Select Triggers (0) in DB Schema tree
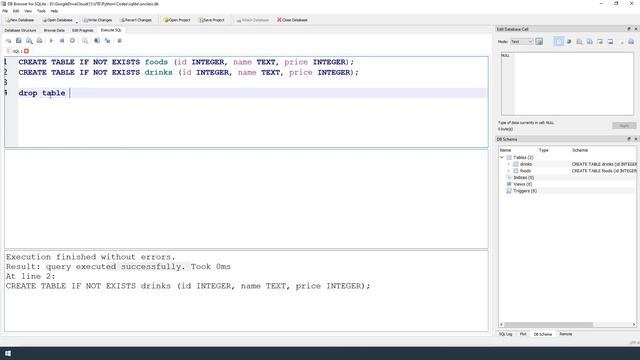The width and height of the screenshot is (640, 360). (x=525, y=191)
